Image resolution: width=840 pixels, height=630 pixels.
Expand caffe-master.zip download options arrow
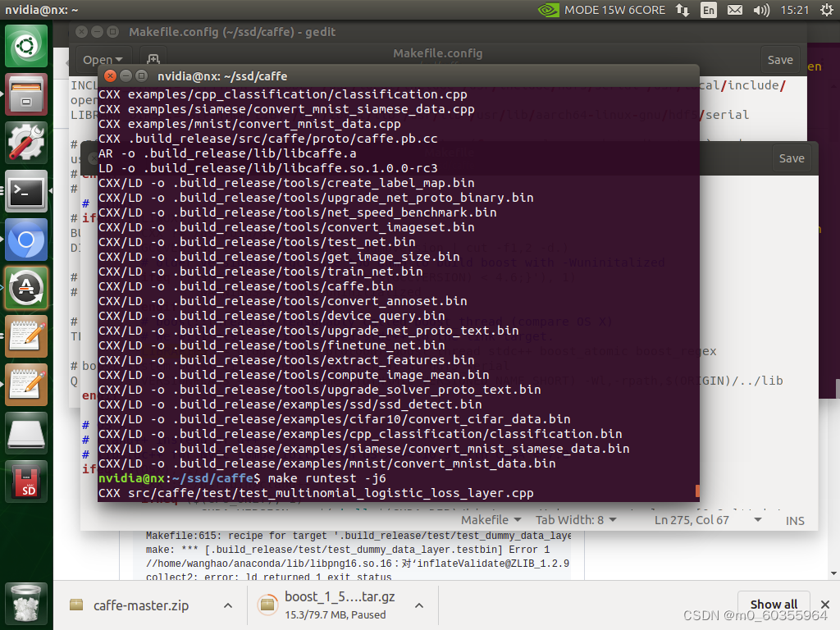[x=228, y=605]
